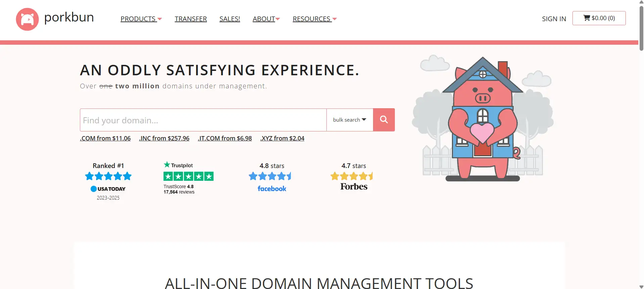644x289 pixels.
Task: Select the .INC from $257.96 link
Action: click(164, 138)
